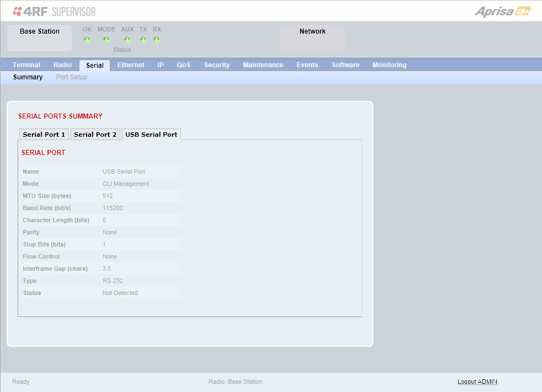Click the Parity label

[31, 232]
